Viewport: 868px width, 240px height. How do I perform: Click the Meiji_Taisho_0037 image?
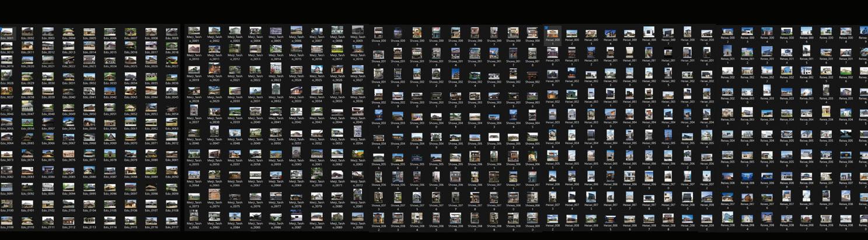tap(194, 111)
